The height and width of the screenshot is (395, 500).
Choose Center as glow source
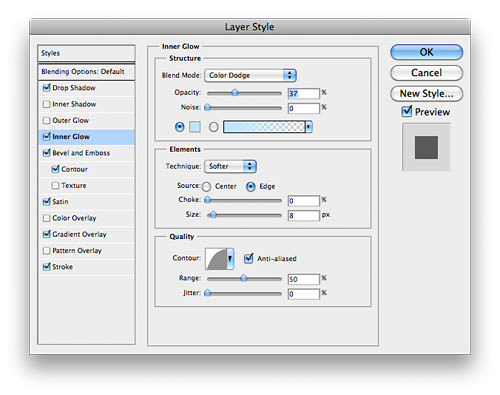(206, 187)
